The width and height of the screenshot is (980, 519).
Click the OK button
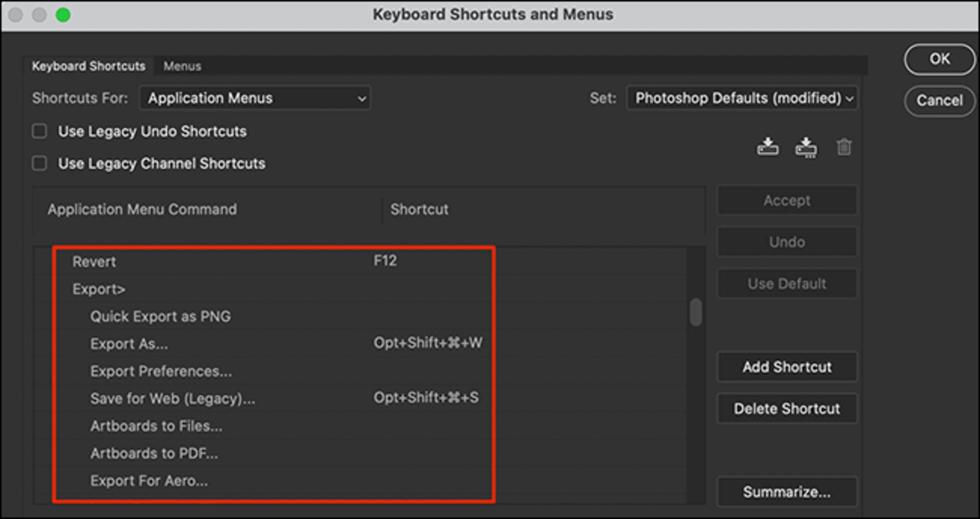coord(940,59)
